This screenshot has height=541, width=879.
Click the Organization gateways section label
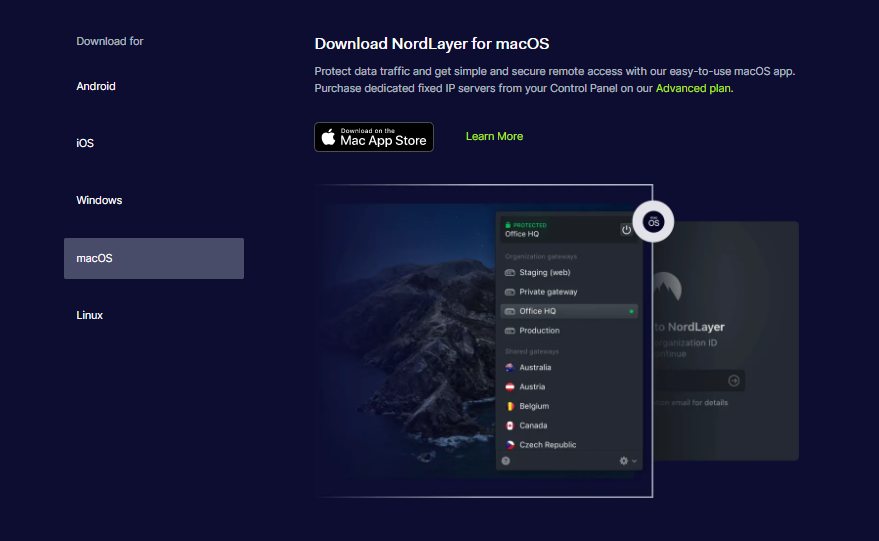pyautogui.click(x=541, y=257)
